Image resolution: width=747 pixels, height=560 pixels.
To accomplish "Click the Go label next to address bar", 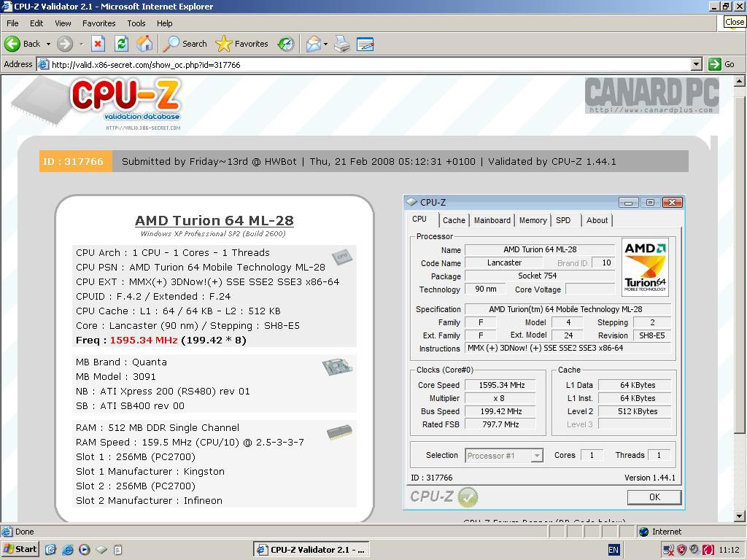I will coord(729,64).
